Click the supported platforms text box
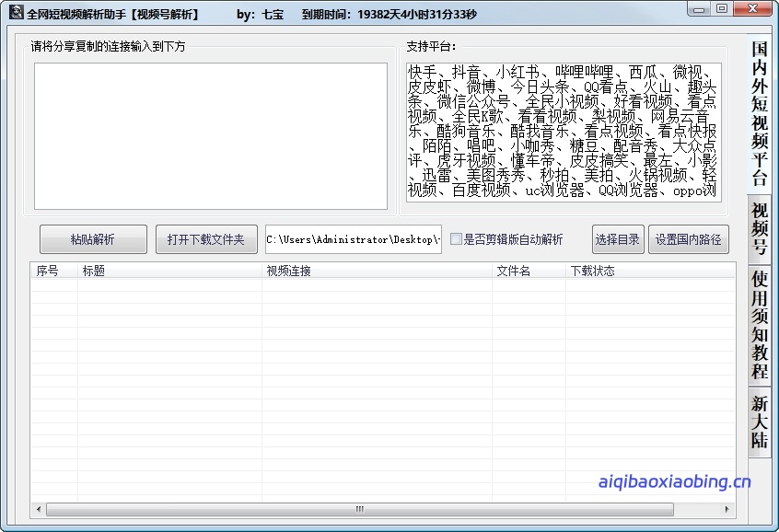 click(x=564, y=133)
